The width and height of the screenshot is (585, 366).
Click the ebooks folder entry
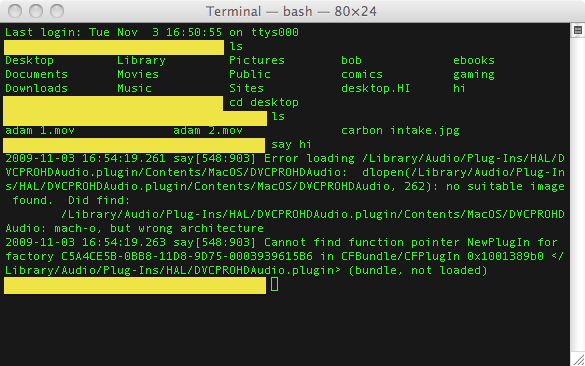click(474, 60)
